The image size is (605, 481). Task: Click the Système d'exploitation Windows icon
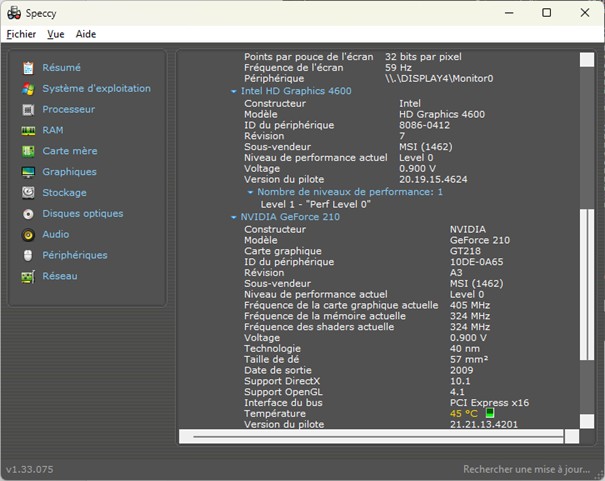[x=27, y=89]
